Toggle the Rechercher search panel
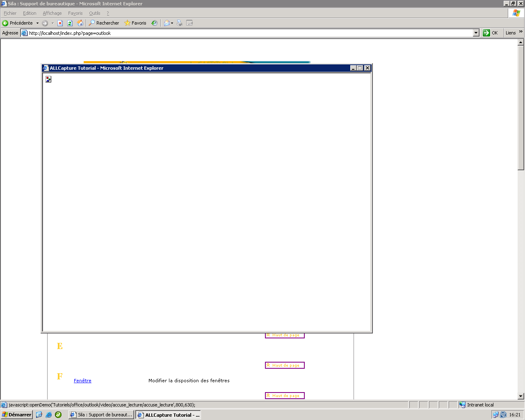 click(x=104, y=23)
